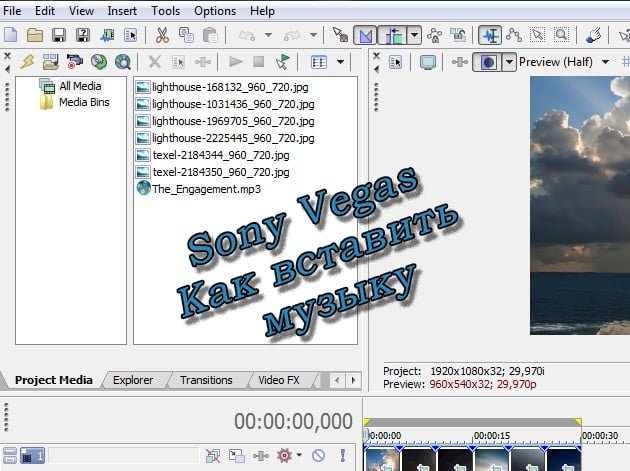Screen dimensions: 630x471
Task: Open the Insert menu
Action: tap(122, 11)
